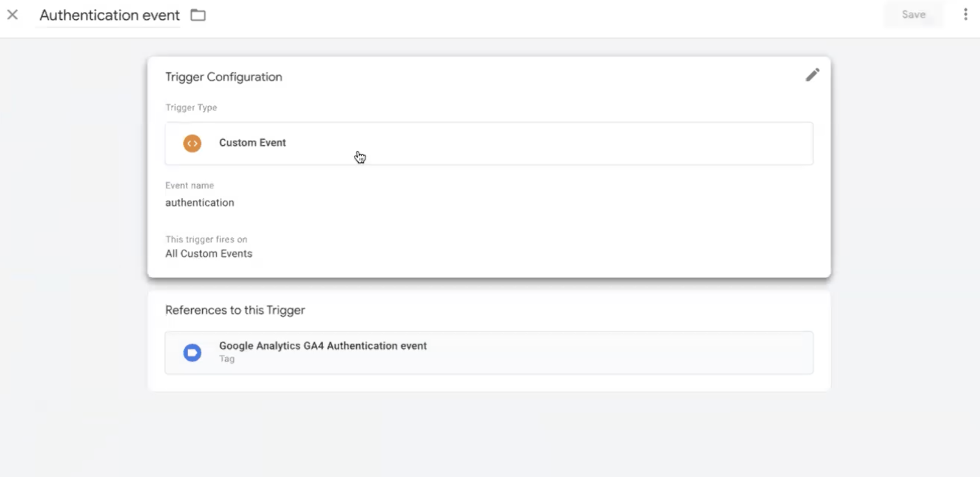This screenshot has width=980, height=477.
Task: Click the Event name label
Action: click(x=190, y=186)
